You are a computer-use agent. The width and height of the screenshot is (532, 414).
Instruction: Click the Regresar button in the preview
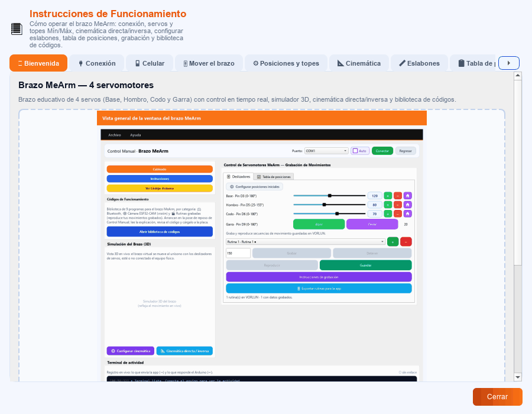click(406, 151)
